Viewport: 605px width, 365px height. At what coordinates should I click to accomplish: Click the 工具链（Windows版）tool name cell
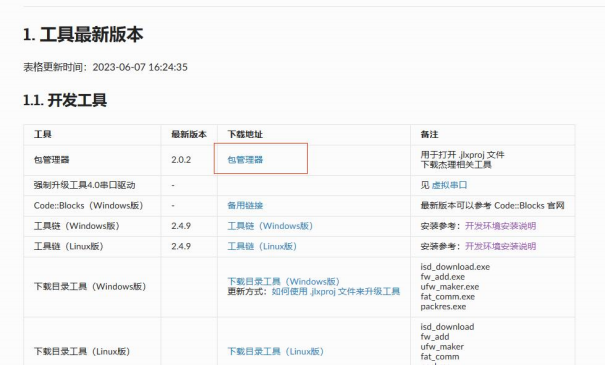pos(76,226)
